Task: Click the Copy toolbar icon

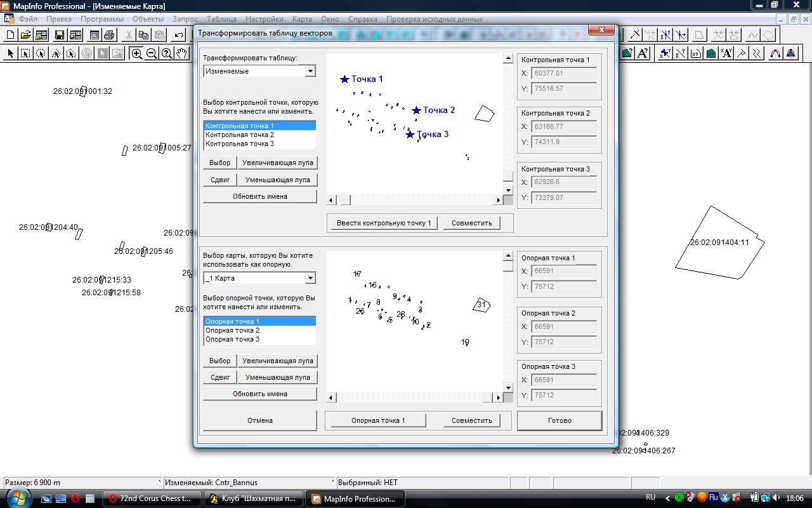Action: coord(144,35)
